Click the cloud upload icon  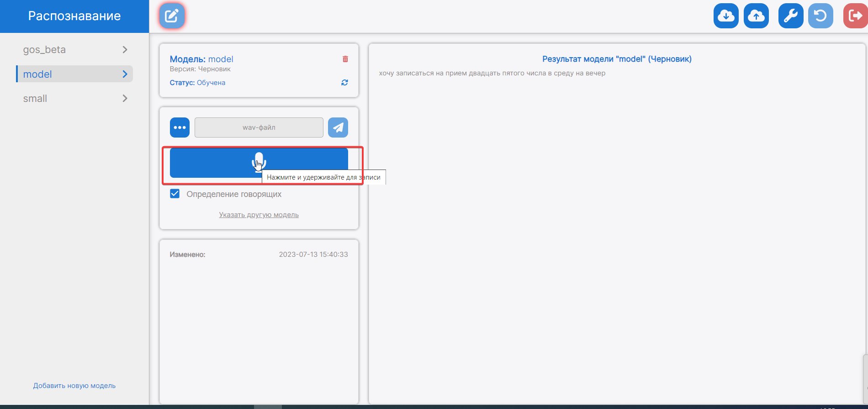point(756,16)
